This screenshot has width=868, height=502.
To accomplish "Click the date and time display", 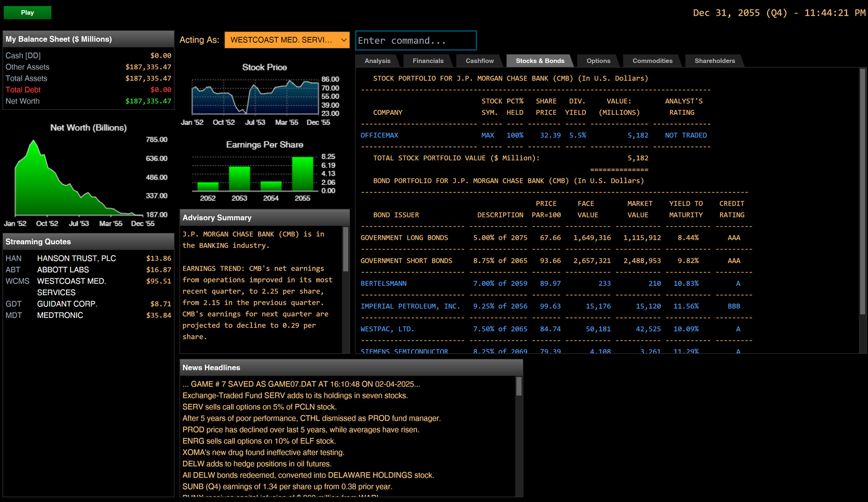I will tap(779, 13).
